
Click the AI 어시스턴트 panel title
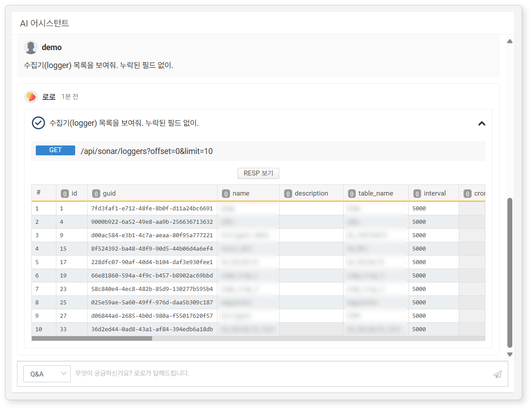(44, 23)
